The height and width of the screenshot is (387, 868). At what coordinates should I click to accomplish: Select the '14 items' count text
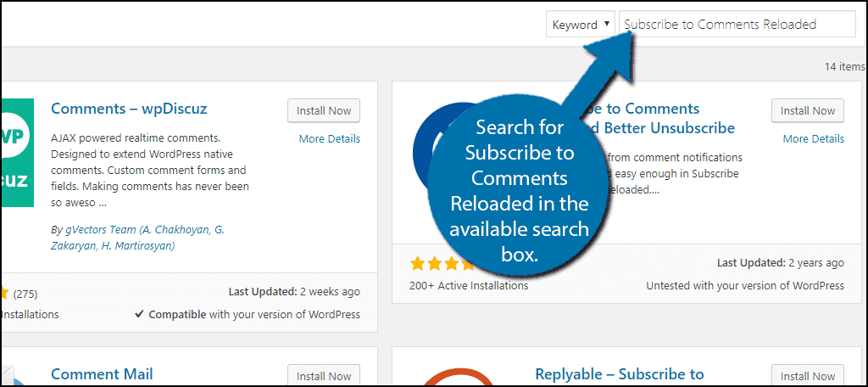click(845, 66)
